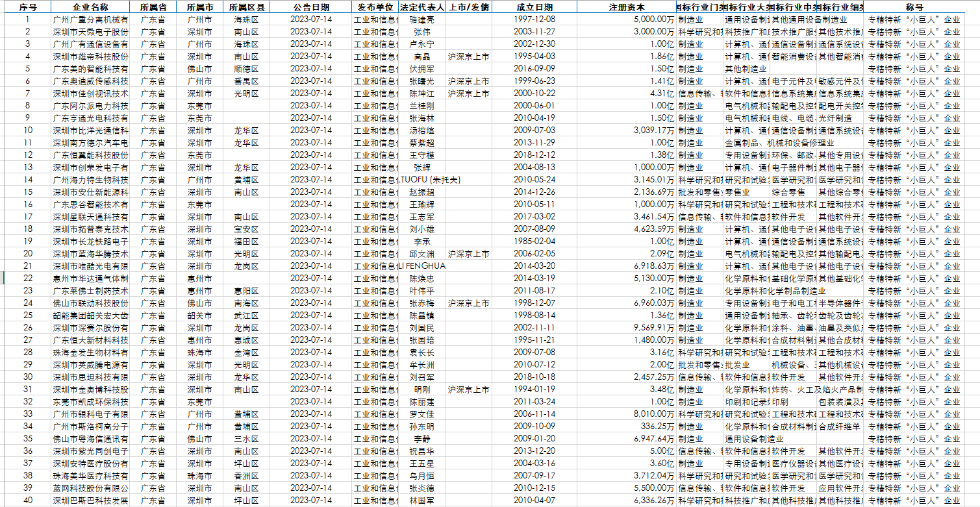Select the 上市/发债 column header

pos(469,7)
